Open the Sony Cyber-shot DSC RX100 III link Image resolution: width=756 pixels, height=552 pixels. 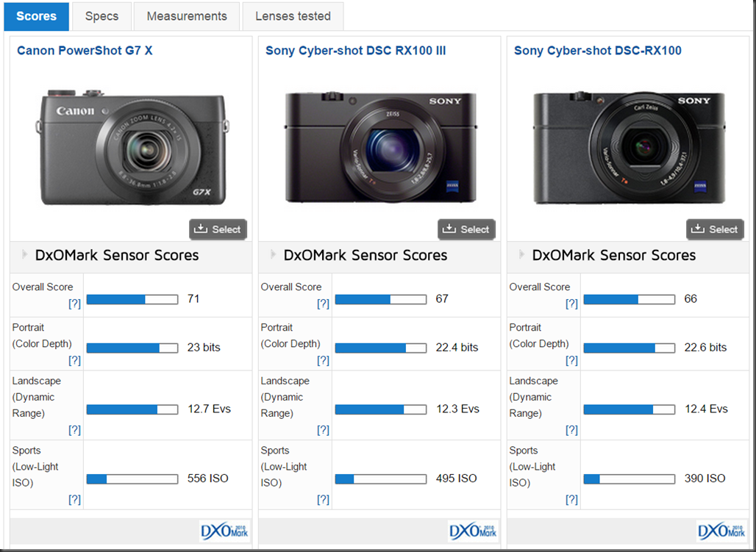click(356, 51)
